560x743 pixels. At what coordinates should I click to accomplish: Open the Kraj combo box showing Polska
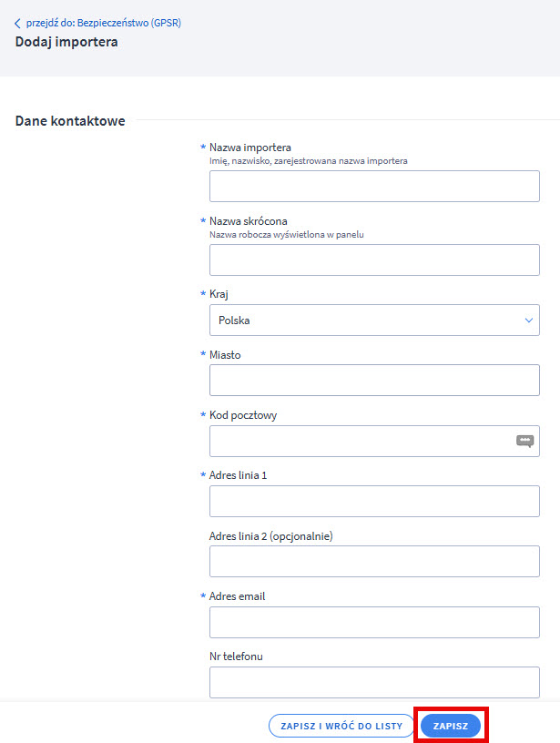point(374,321)
